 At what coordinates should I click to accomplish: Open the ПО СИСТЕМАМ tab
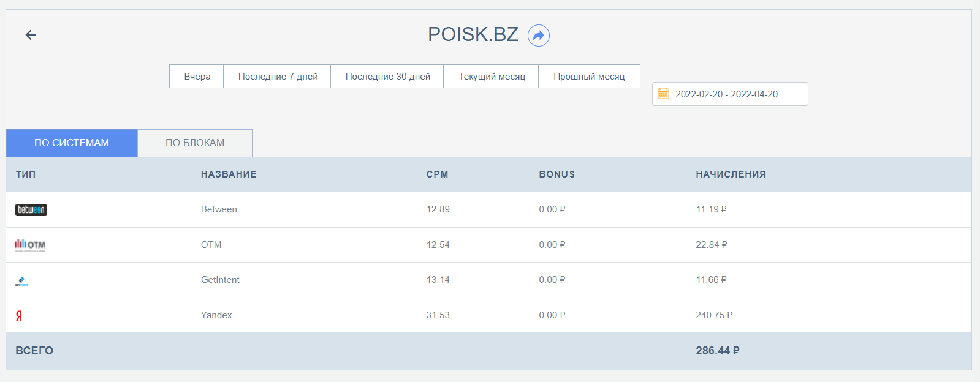pos(72,143)
